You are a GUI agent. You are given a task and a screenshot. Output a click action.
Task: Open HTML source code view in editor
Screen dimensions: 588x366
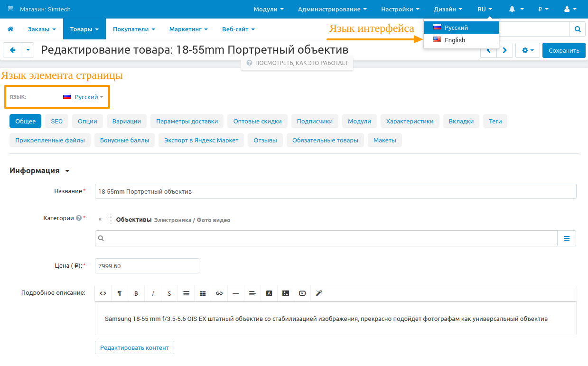103,293
